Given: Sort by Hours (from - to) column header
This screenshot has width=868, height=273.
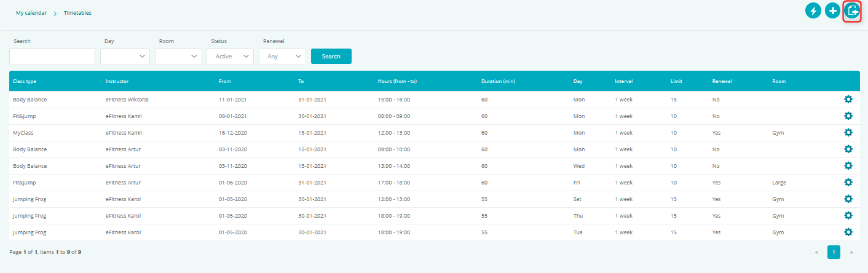Looking at the screenshot, I should tap(398, 81).
